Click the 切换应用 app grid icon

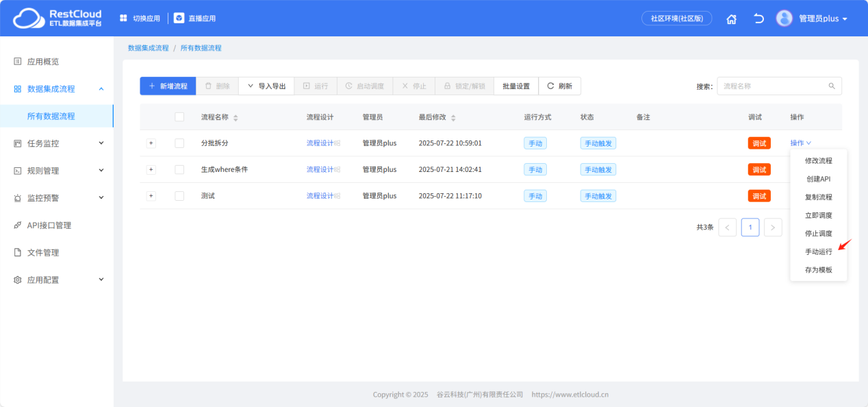pos(123,18)
